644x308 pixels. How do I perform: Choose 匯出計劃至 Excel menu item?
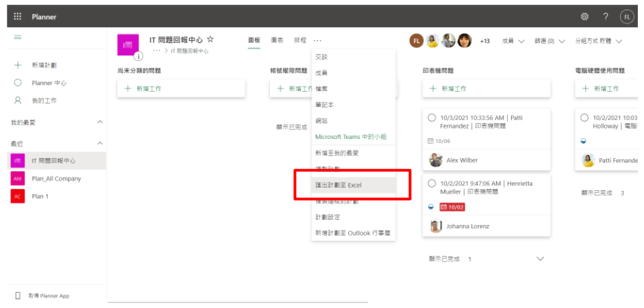click(354, 185)
